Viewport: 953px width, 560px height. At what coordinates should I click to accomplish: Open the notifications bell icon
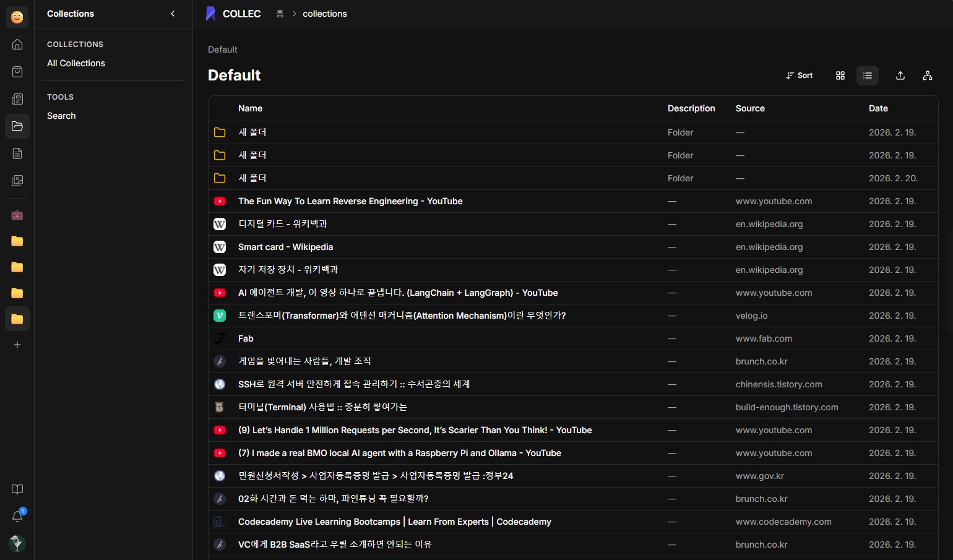click(17, 516)
